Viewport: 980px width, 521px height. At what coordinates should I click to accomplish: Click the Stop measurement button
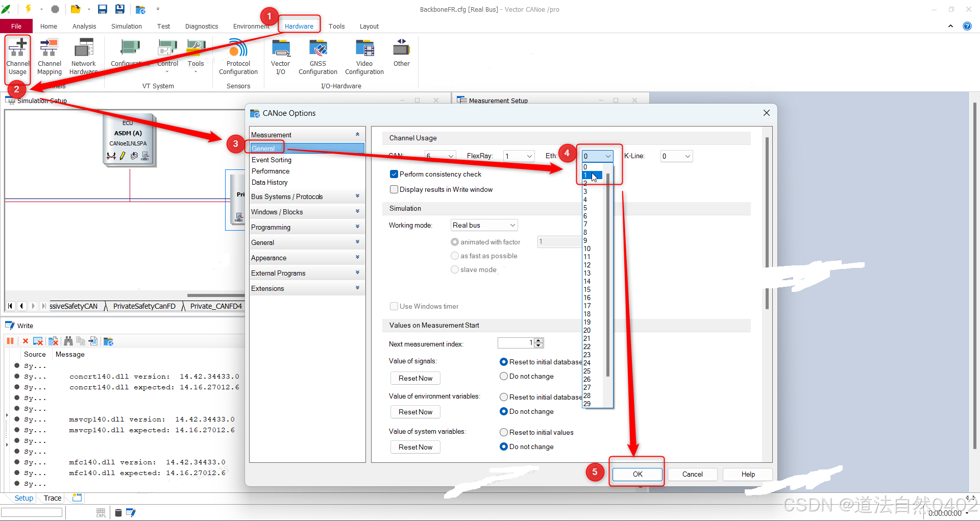55,9
